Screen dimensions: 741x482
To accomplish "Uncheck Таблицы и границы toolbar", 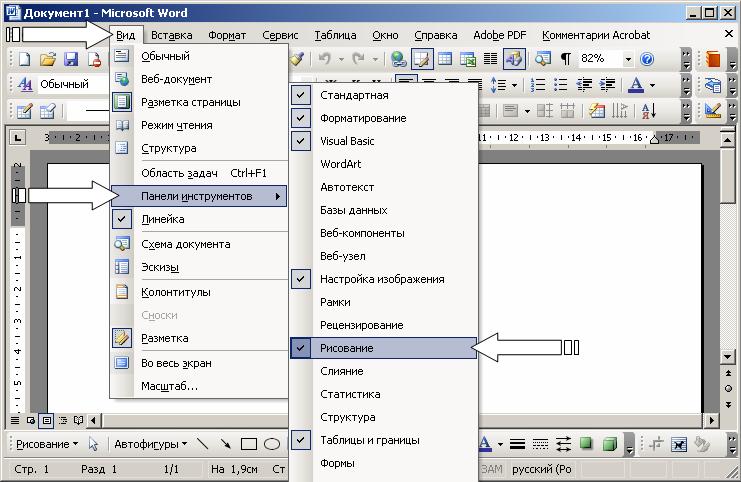I will (x=383, y=440).
